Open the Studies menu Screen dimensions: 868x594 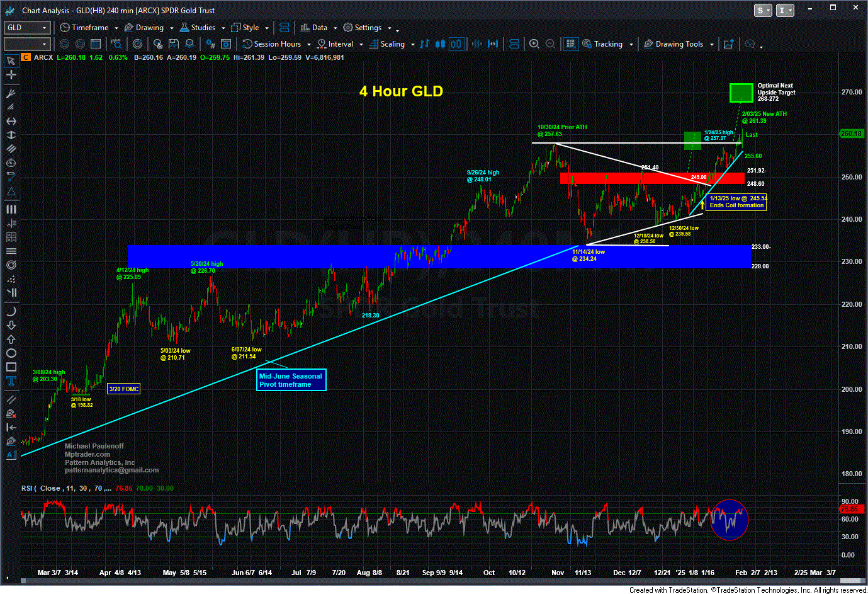pyautogui.click(x=198, y=28)
